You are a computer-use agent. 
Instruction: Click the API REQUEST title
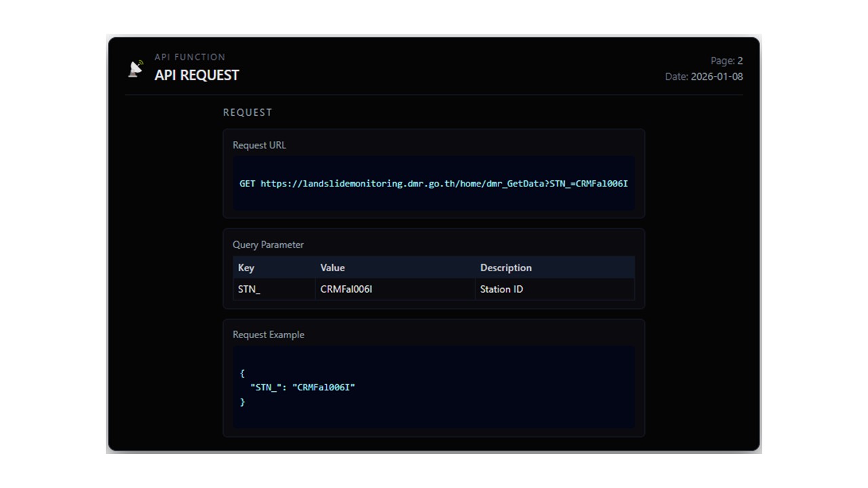click(197, 75)
